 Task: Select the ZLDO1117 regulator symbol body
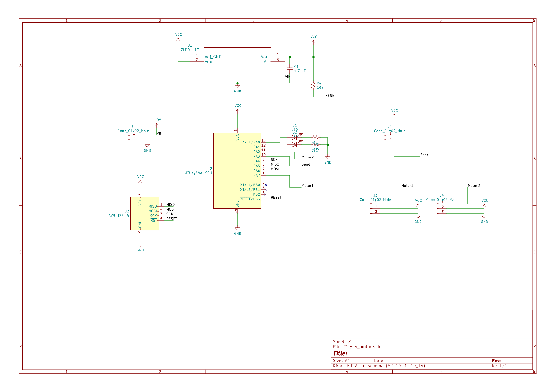tap(237, 60)
